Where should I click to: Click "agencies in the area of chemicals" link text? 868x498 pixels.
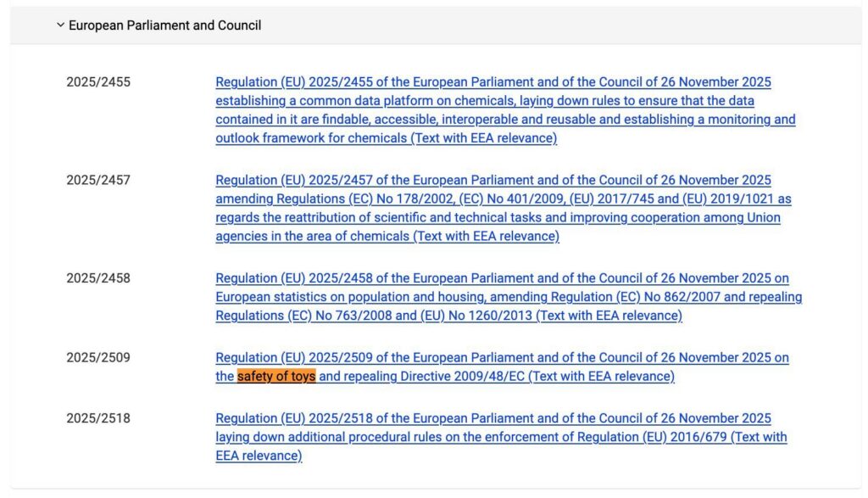[312, 237]
